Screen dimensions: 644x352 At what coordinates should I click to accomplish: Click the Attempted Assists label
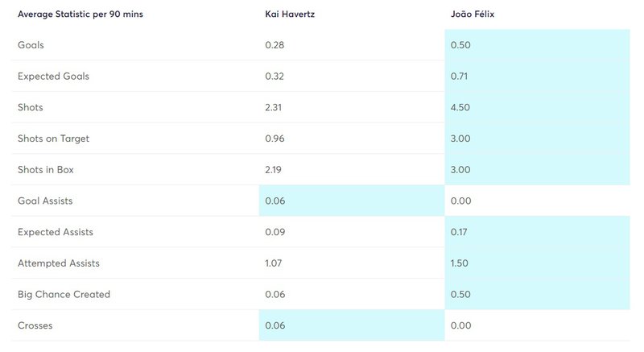[57, 263]
